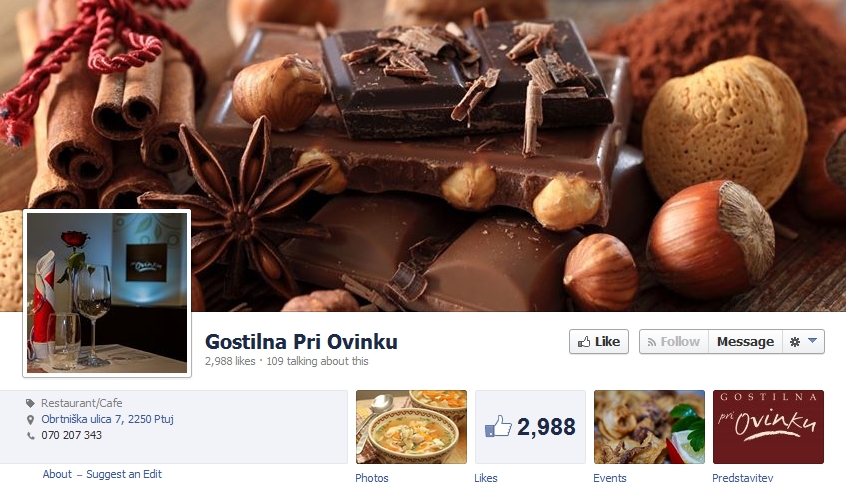Click the map pin icon beside the address
Screen dimensions: 846x498
[30, 419]
